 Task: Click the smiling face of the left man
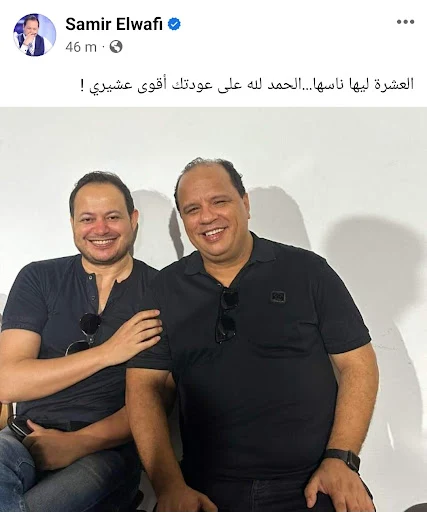[x=101, y=224]
